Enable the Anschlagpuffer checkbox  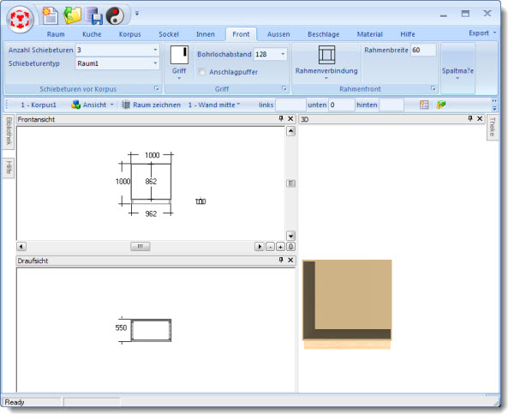pos(202,72)
